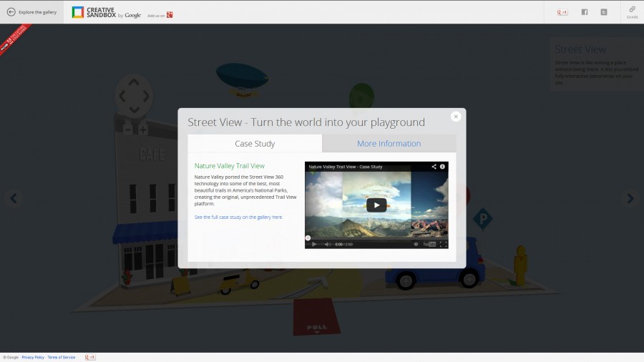Image resolution: width=644 pixels, height=362 pixels.
Task: Pan down with the navigation pad arrow
Action: click(x=134, y=109)
